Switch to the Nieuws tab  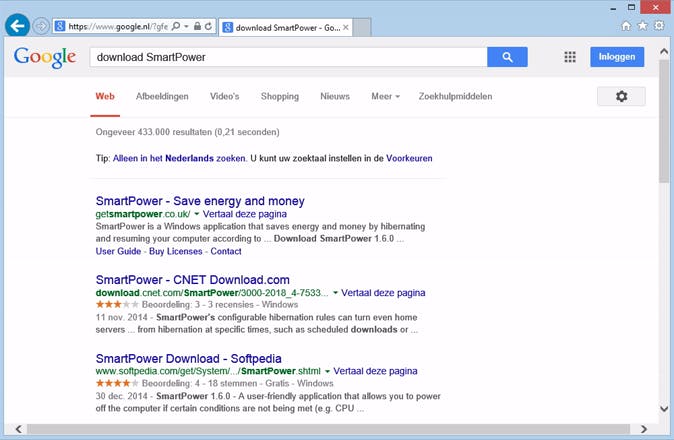tap(335, 96)
